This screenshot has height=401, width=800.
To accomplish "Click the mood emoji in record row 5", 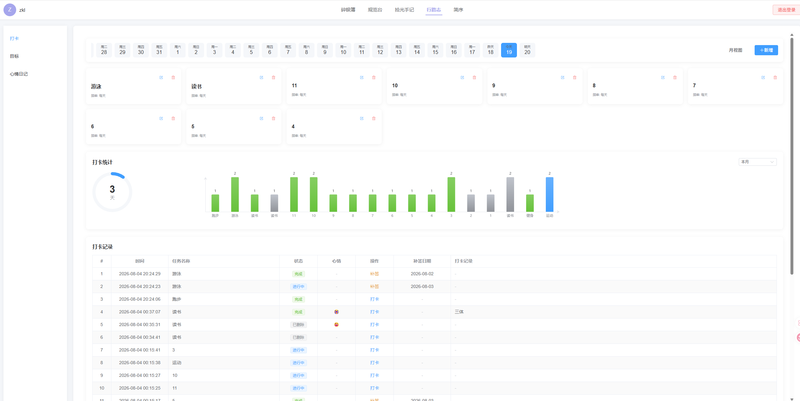I will (336, 324).
